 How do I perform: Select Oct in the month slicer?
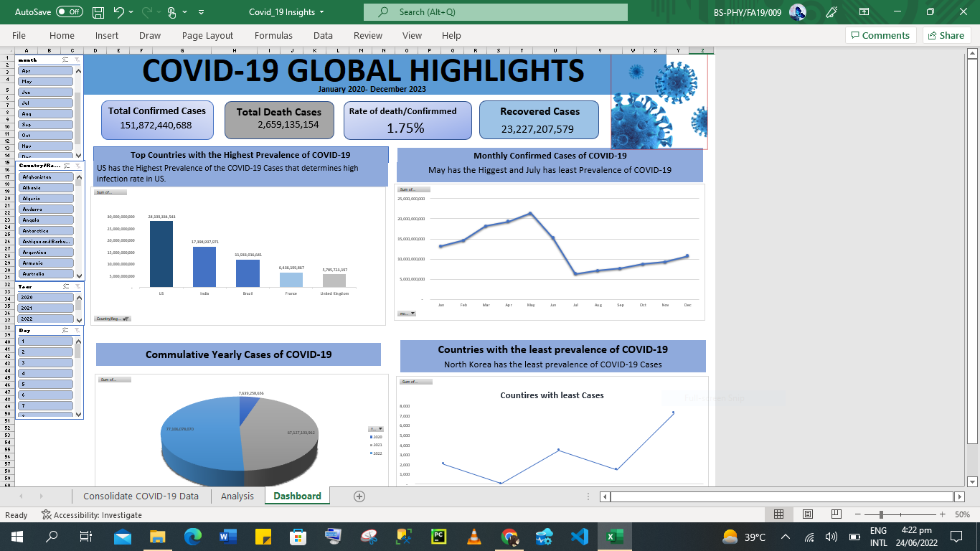tap(46, 135)
